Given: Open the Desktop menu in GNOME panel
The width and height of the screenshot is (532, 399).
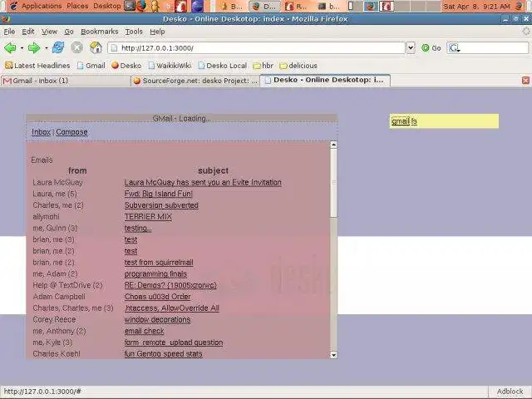Looking at the screenshot, I should coord(107,6).
